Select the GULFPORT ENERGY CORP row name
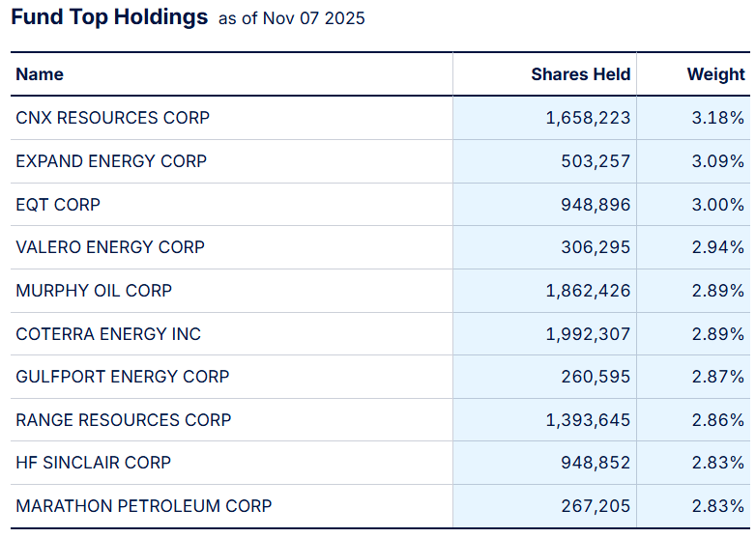The width and height of the screenshot is (756, 538). (123, 377)
